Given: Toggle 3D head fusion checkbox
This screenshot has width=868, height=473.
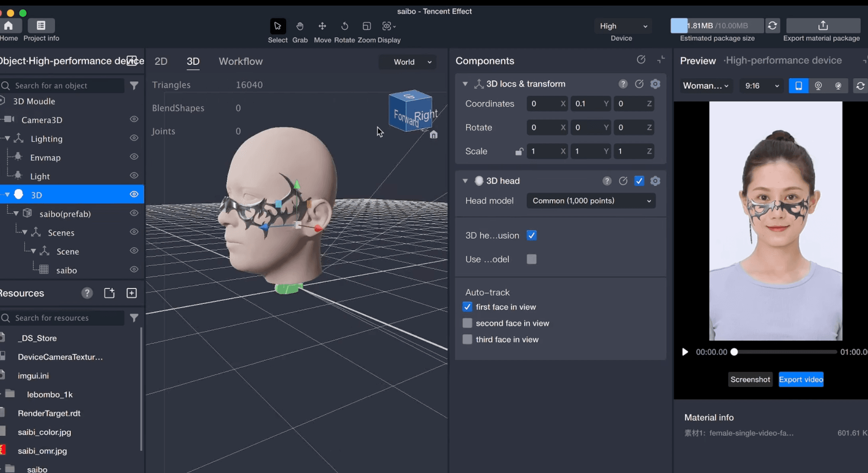Looking at the screenshot, I should pyautogui.click(x=531, y=235).
